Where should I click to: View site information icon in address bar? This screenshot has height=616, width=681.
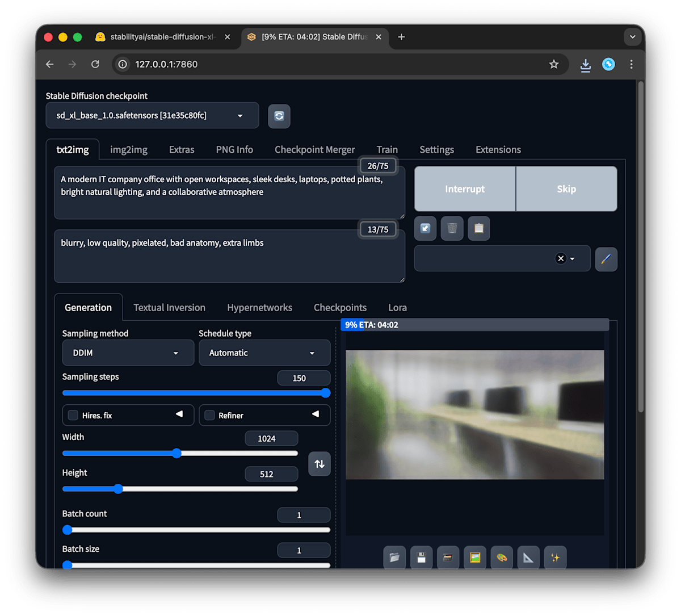[x=123, y=64]
